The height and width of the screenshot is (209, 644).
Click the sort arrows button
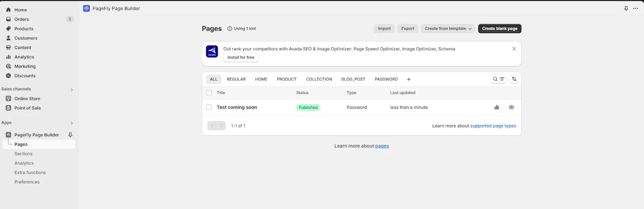pyautogui.click(x=514, y=79)
